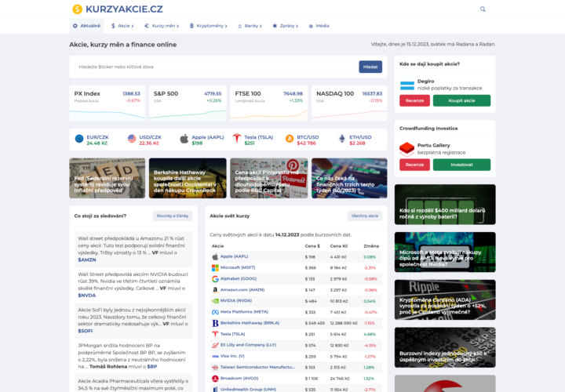Click the Eli Lilly logo icon
Image resolution: width=565 pixels, height=392 pixels.
tap(215, 345)
